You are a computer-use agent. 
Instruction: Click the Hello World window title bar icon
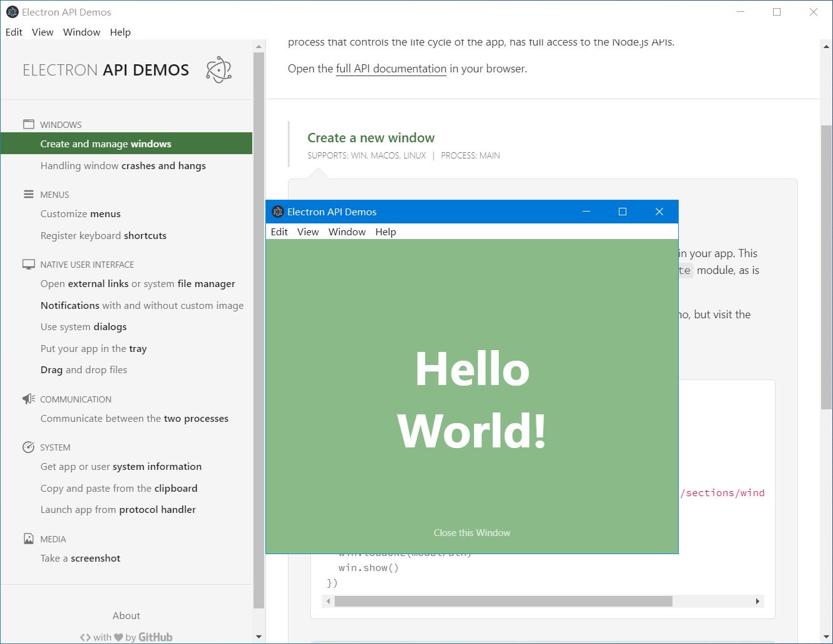278,212
